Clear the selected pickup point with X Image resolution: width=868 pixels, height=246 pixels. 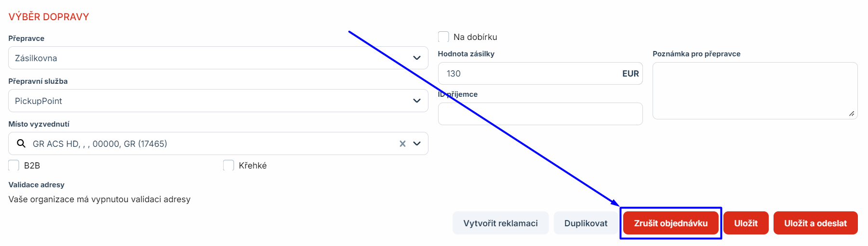coord(402,143)
